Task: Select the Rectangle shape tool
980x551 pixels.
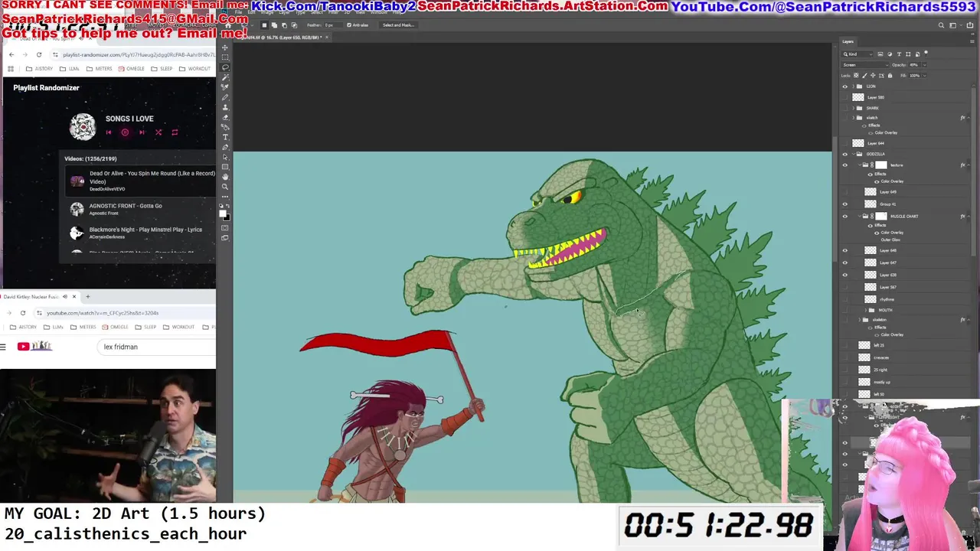Action: click(225, 167)
